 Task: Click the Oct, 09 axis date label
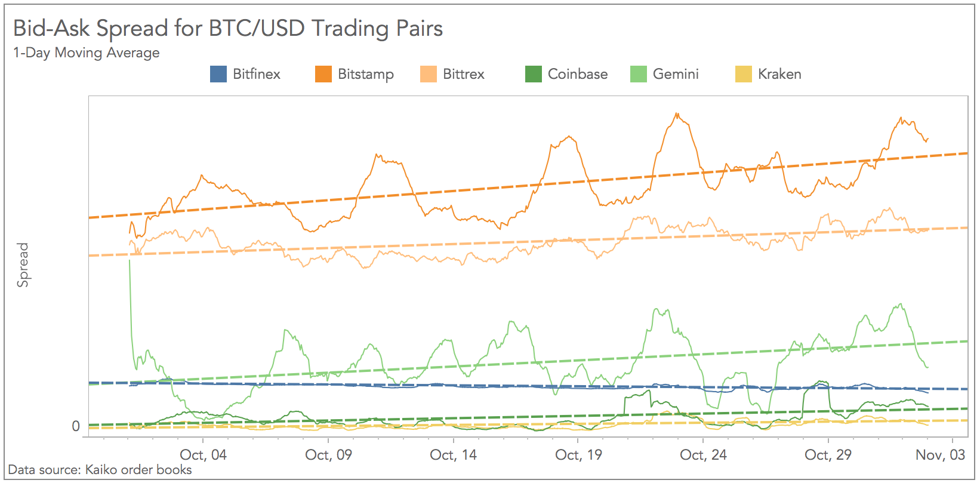[x=329, y=455]
